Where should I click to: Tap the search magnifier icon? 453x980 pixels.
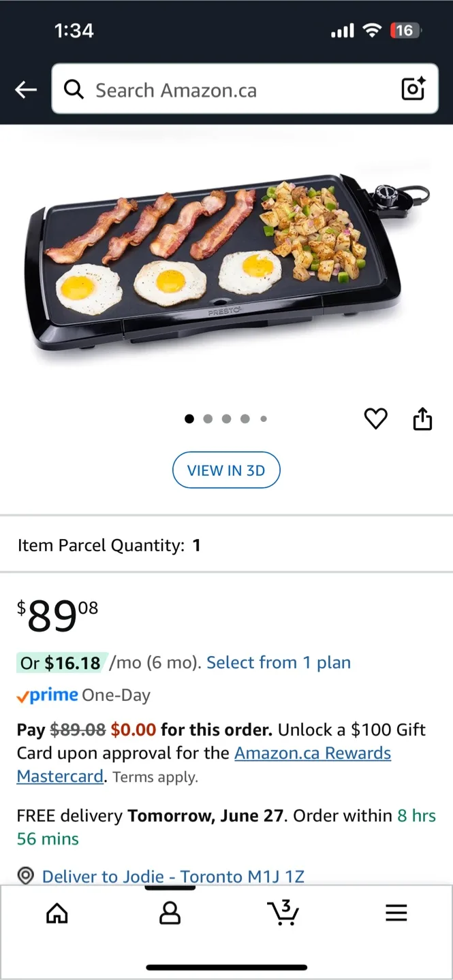point(74,89)
